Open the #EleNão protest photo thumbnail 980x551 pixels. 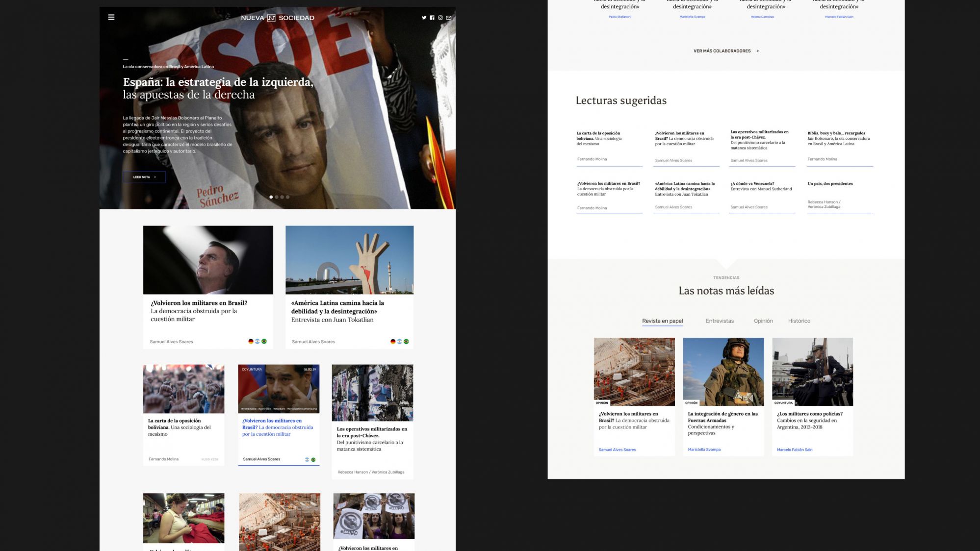point(374,516)
